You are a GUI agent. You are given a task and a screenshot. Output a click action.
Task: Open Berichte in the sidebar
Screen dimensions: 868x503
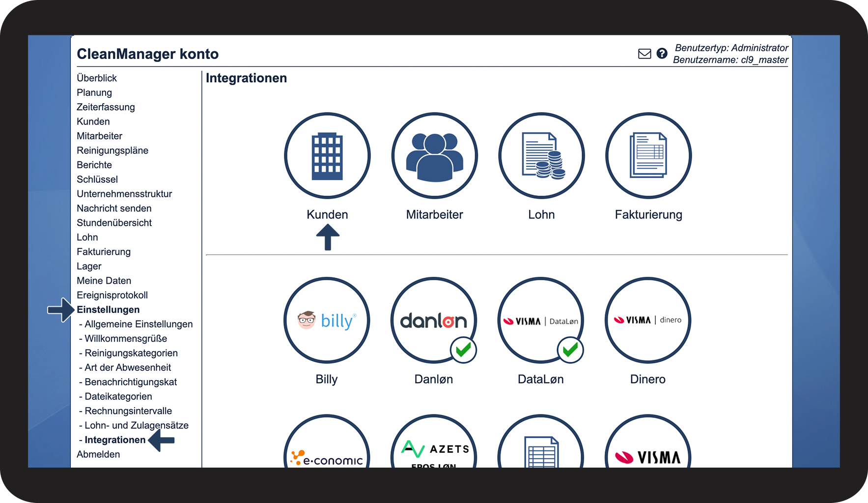coord(94,165)
